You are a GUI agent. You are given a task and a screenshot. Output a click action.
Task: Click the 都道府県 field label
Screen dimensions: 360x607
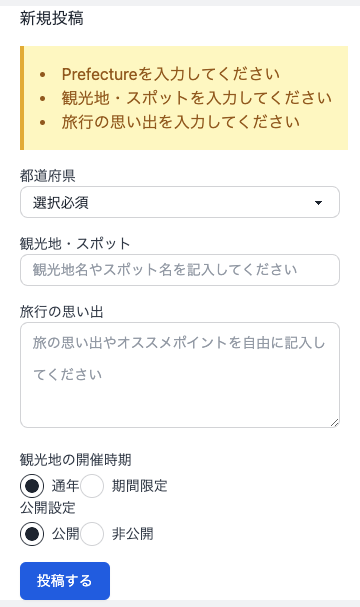[48, 176]
